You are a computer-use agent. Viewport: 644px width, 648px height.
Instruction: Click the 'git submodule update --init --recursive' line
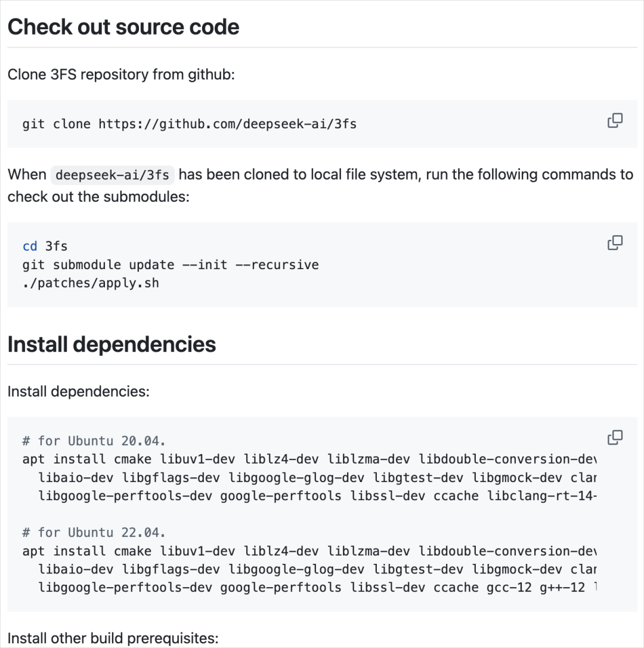(x=171, y=264)
